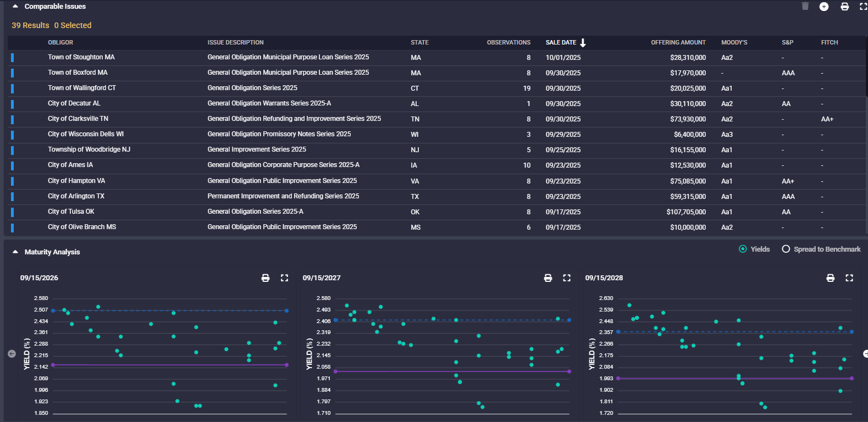This screenshot has height=422, width=868.
Task: Sort table by Offering Amount column
Action: click(678, 42)
